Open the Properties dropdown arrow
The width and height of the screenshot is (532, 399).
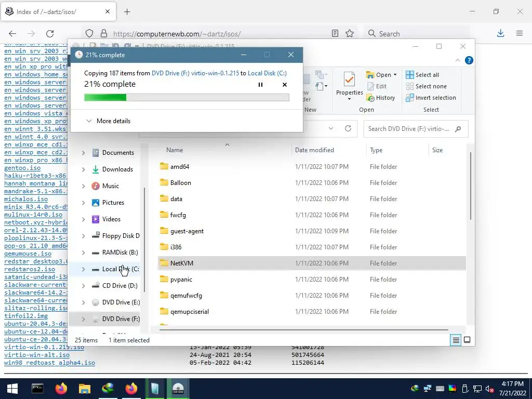tap(349, 99)
